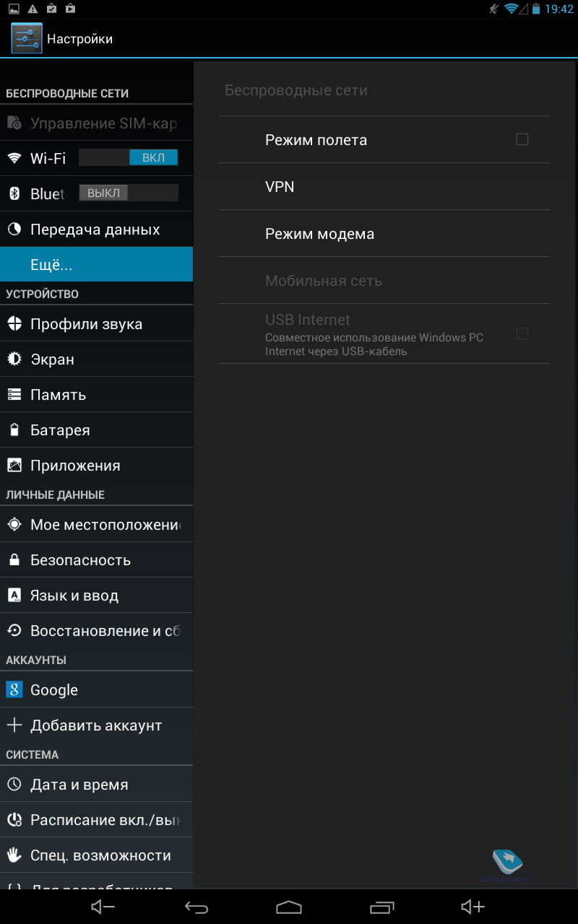Tap the Google account icon
Viewport: 578px width, 924px height.
14,689
